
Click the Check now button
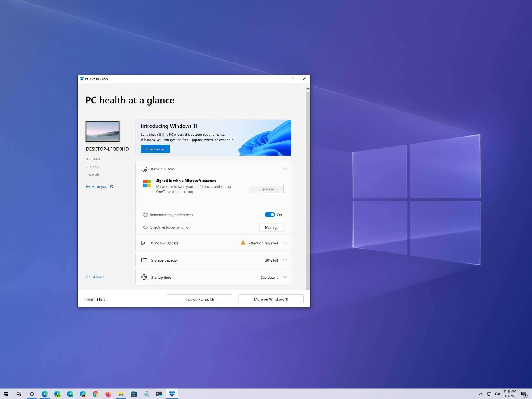coord(155,149)
